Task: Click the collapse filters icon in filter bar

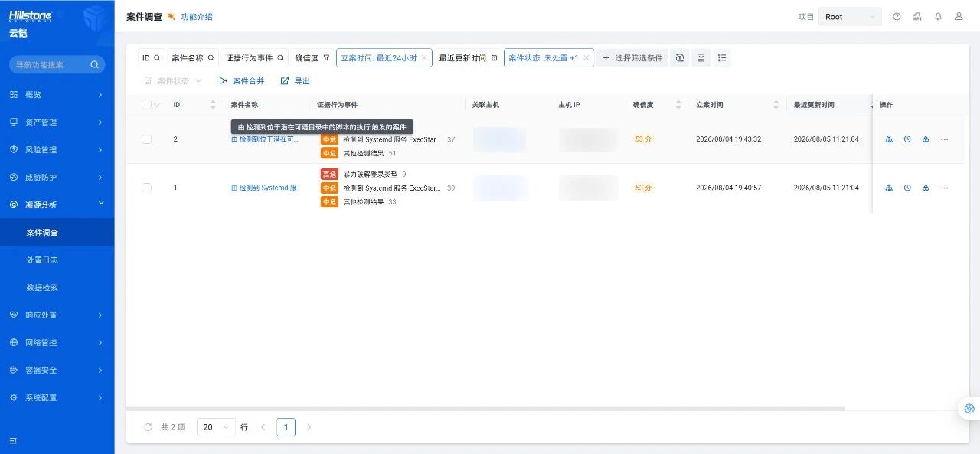Action: (701, 58)
